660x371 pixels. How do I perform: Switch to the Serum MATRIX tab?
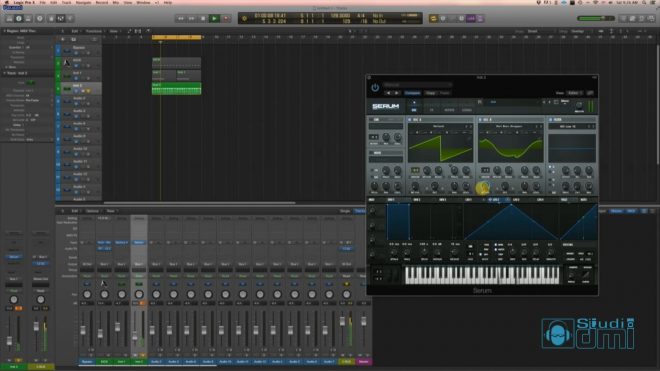tap(449, 110)
